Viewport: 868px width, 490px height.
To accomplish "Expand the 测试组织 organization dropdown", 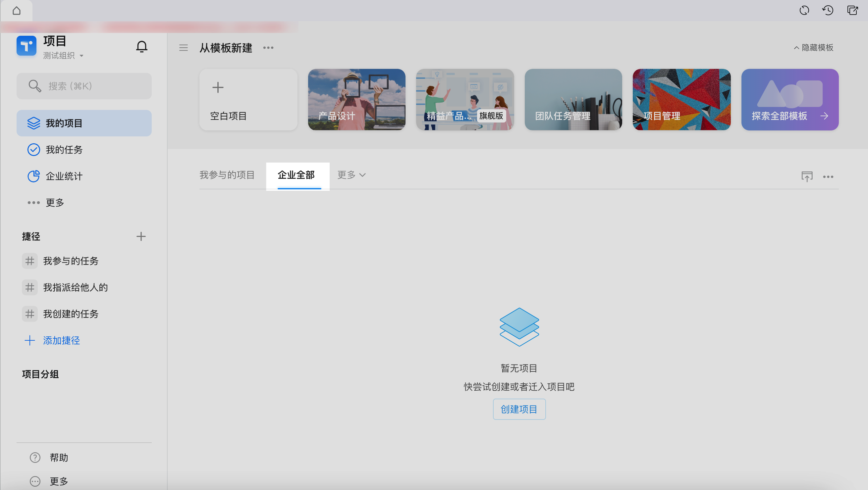I will click(63, 56).
